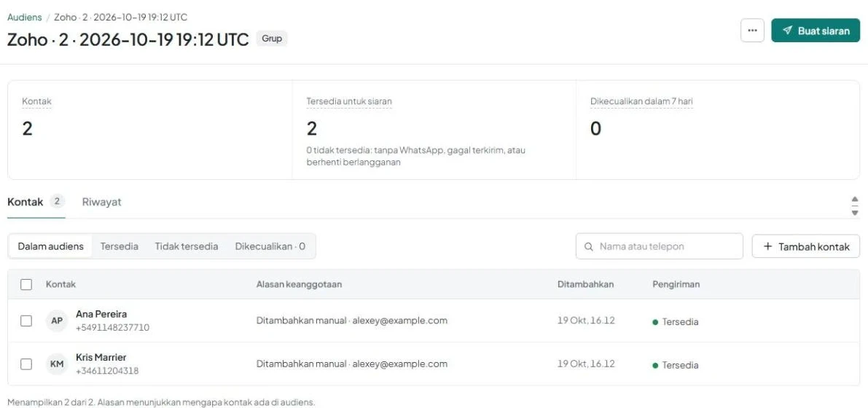Open the three-dot more options menu
This screenshot has width=868, height=408.
752,31
